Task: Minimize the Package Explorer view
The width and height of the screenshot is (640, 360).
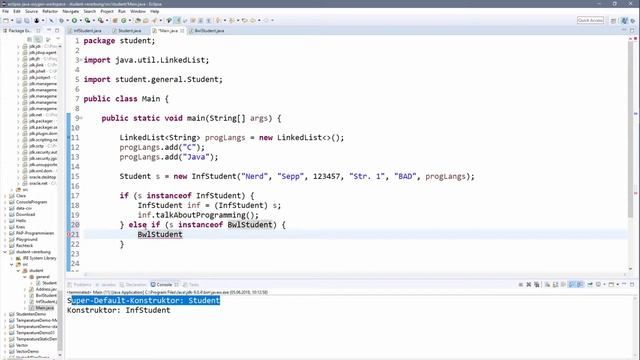Action: point(49,31)
